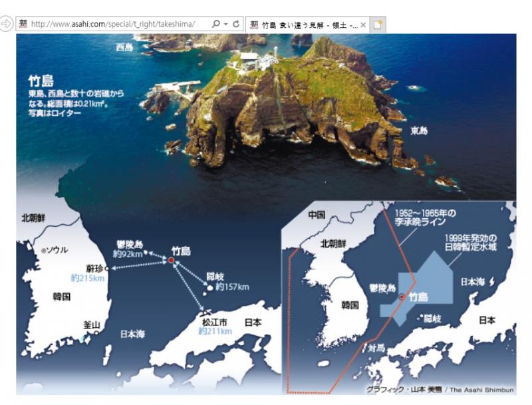Open the address bar dropdown arrow

[226, 25]
